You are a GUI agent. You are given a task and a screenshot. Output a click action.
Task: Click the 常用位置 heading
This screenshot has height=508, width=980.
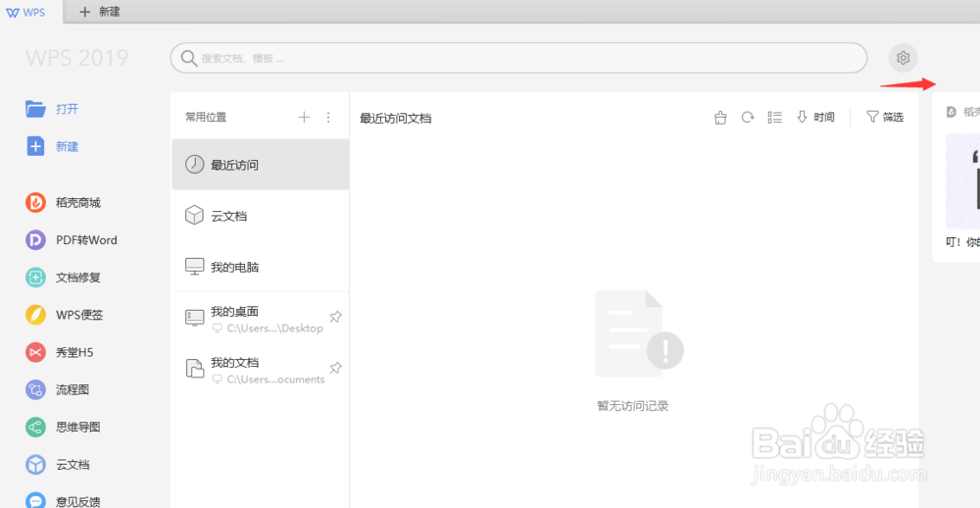[206, 117]
